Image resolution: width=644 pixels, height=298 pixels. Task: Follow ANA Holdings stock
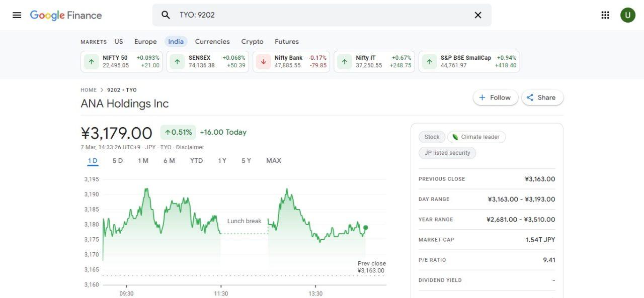tap(495, 97)
